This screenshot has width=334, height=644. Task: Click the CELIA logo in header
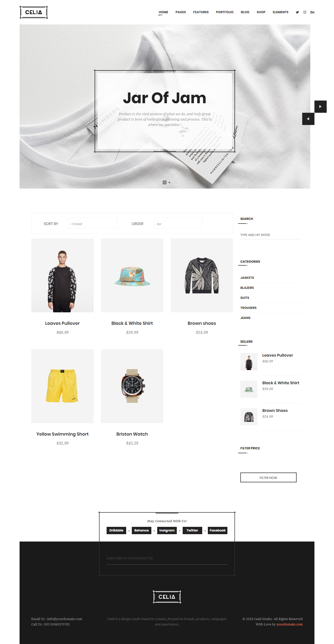point(34,12)
